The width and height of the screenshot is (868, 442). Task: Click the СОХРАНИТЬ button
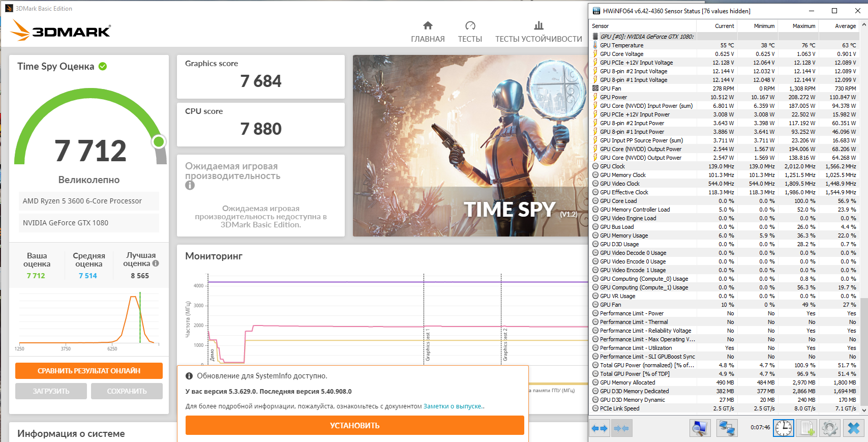pos(127,391)
